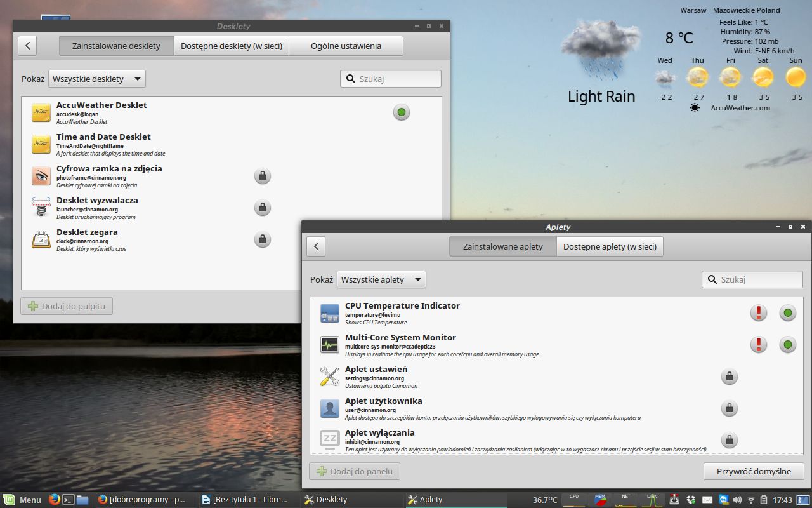
Task: Click the back arrow in Desklety window
Action: [x=27, y=46]
